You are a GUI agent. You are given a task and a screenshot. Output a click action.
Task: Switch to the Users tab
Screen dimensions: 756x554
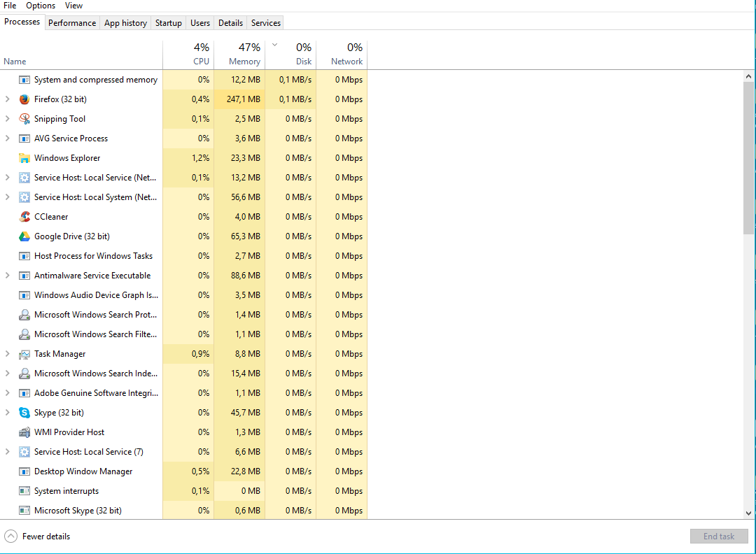point(200,23)
